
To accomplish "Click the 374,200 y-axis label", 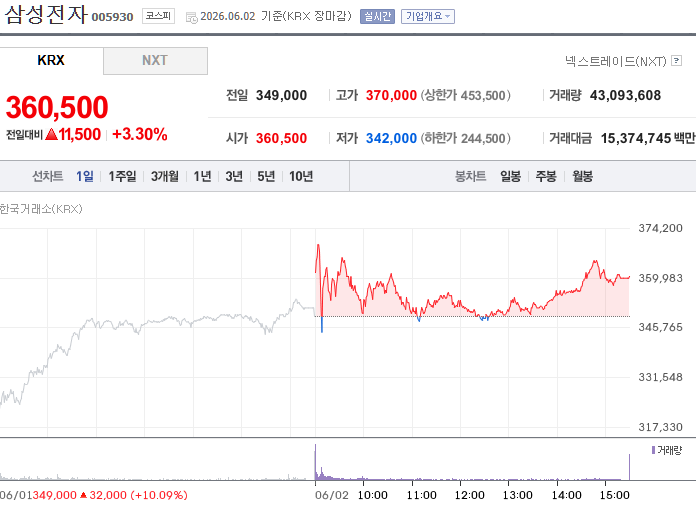I will [660, 228].
